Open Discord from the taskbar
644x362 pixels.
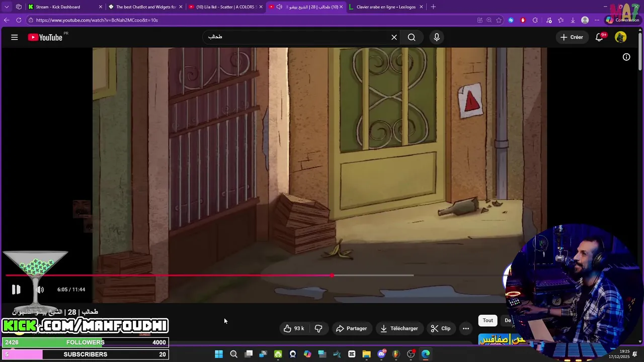pos(381,354)
